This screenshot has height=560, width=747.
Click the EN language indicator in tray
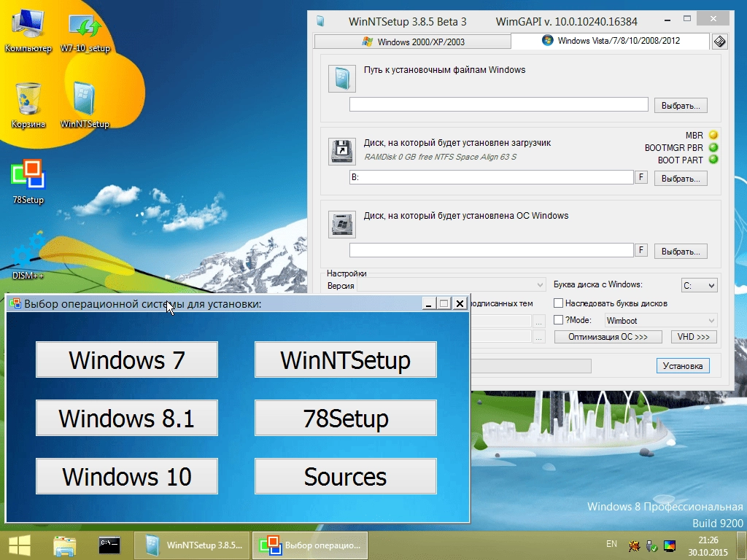pyautogui.click(x=612, y=544)
